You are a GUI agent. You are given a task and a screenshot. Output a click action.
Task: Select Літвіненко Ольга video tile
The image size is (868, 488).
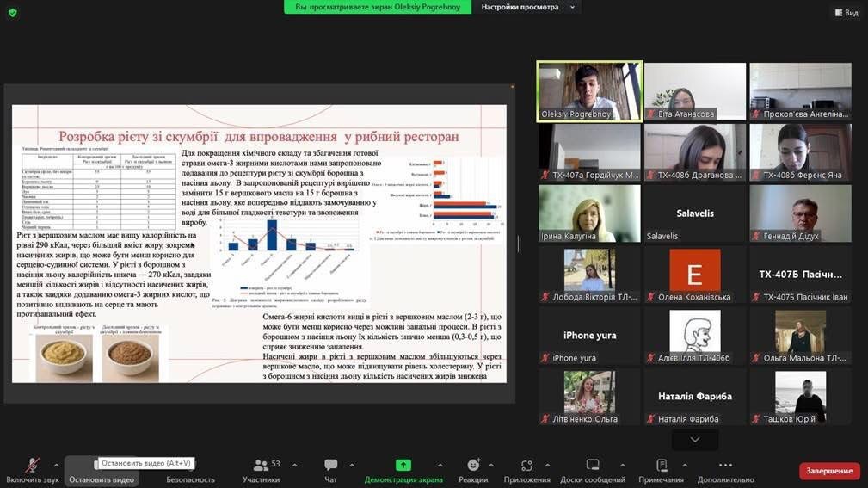coord(589,397)
